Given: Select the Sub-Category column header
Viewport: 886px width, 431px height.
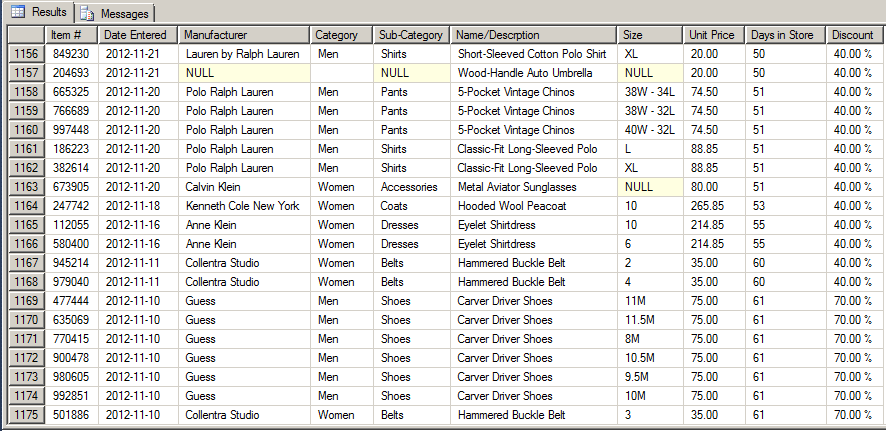Looking at the screenshot, I should point(412,35).
